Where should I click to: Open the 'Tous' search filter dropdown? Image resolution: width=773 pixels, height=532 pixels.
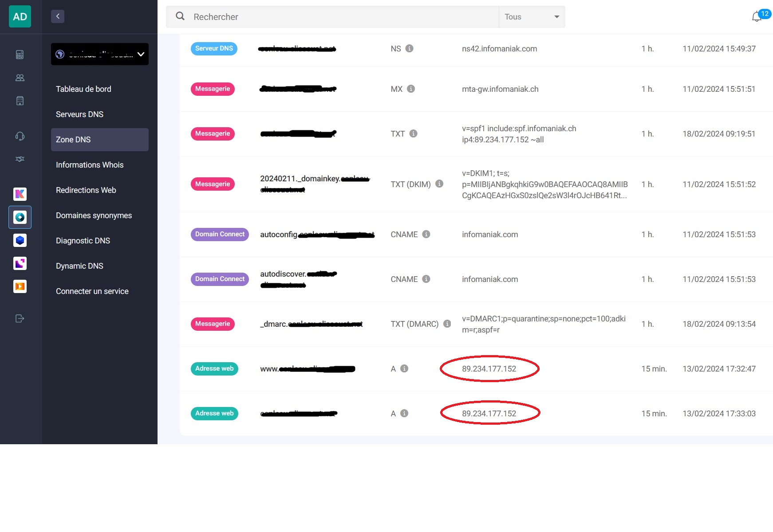point(532,17)
